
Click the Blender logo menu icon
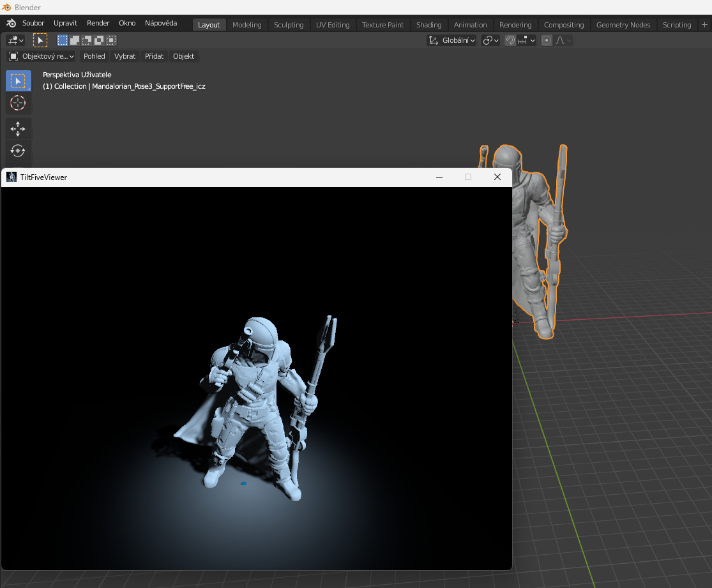[11, 23]
